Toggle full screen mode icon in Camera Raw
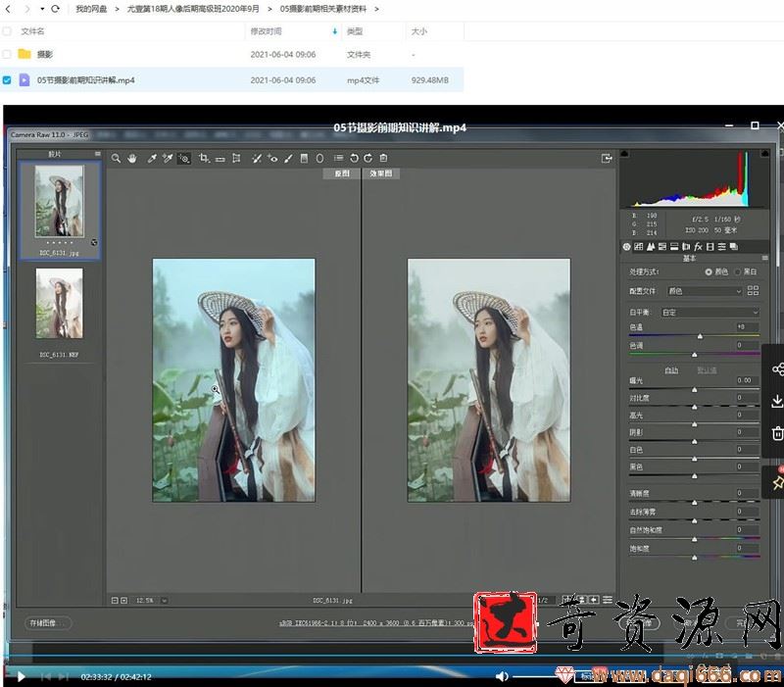Screen dimensions: 784x687 pos(607,159)
